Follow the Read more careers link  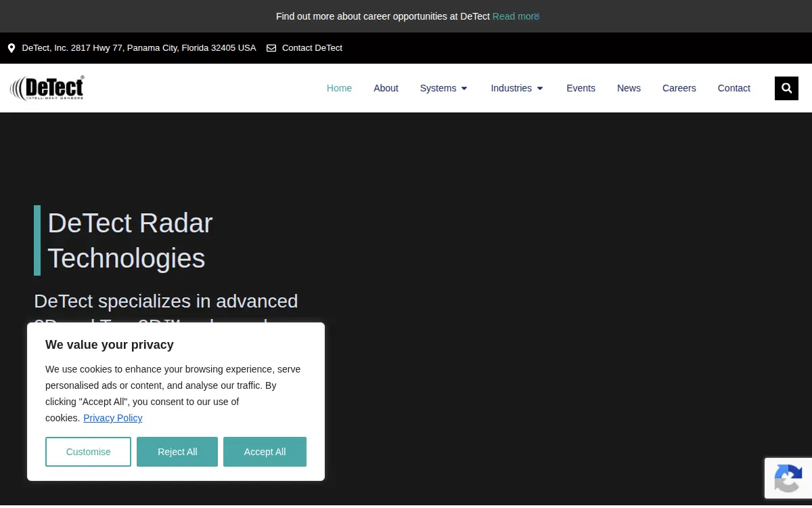pyautogui.click(x=516, y=16)
